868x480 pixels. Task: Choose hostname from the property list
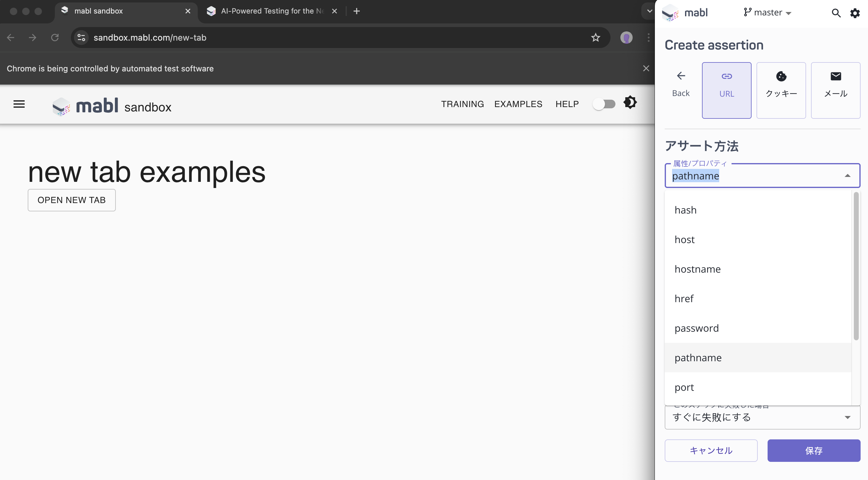coord(697,269)
